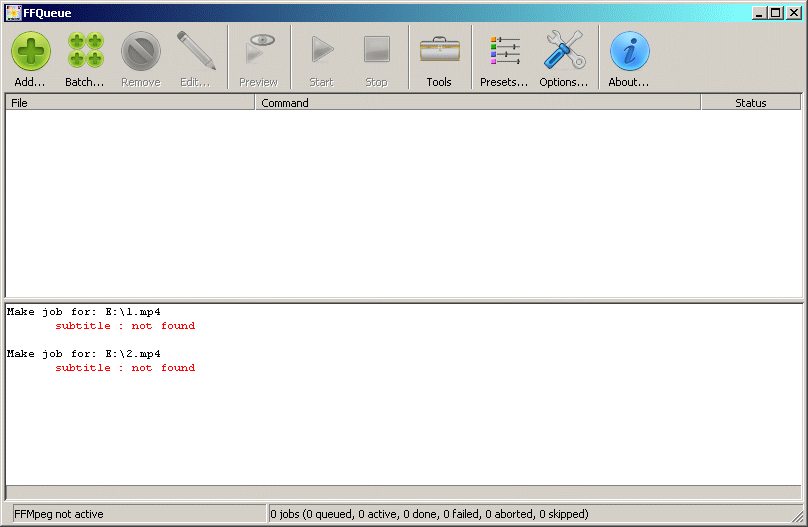Click the log line 'Make job for: E:\2.mp4'
This screenshot has width=808, height=527.
point(83,353)
